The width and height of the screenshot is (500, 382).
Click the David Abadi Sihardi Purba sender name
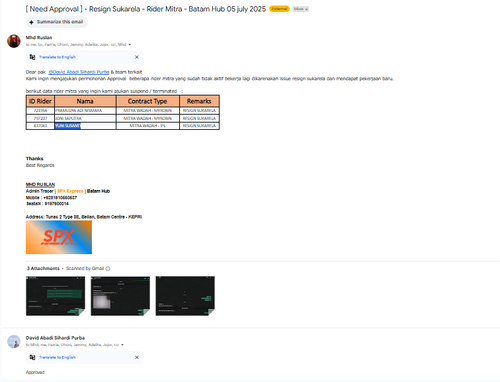(55, 338)
